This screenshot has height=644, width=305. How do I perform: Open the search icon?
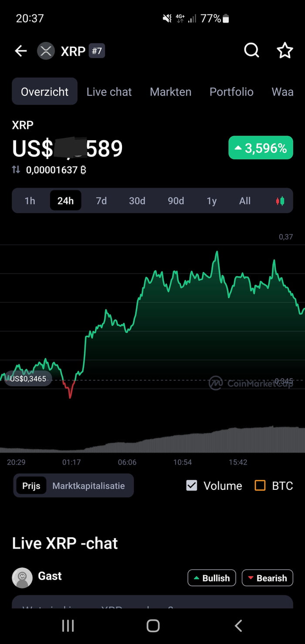[251, 51]
